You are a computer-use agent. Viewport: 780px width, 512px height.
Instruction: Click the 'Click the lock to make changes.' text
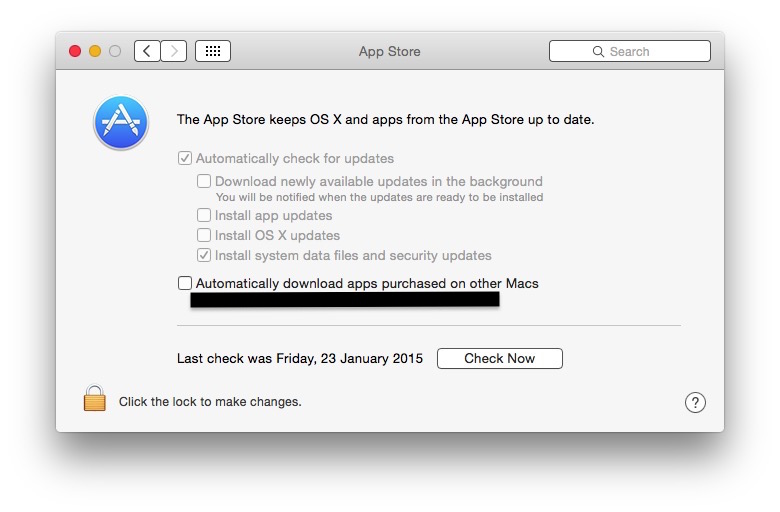point(210,402)
